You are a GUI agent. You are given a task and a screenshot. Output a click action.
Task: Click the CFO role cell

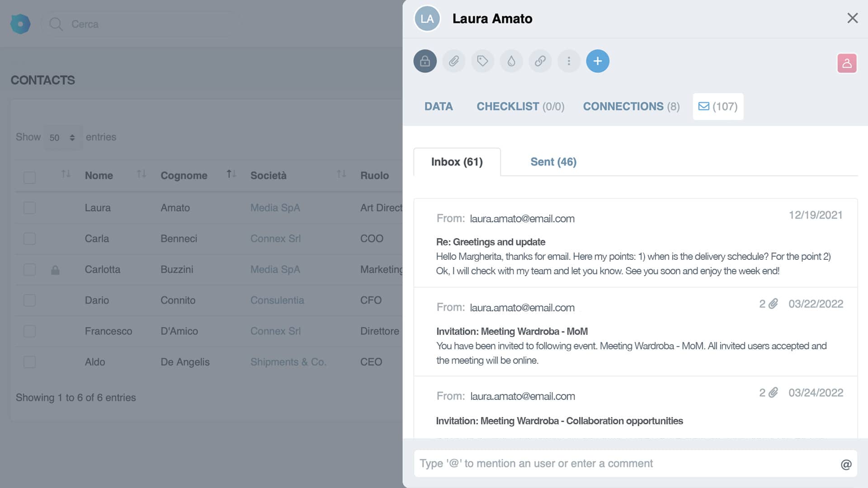pos(371,300)
